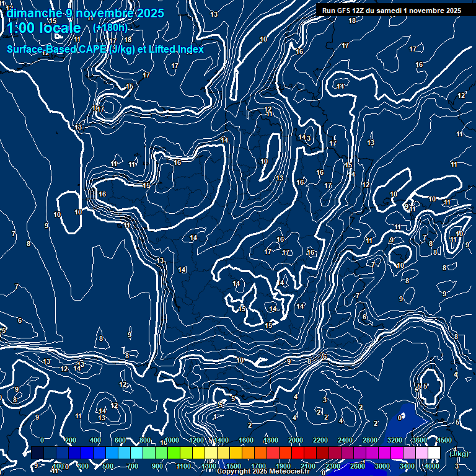Click the legend value '1900'
The image size is (476, 476).
(283, 466)
